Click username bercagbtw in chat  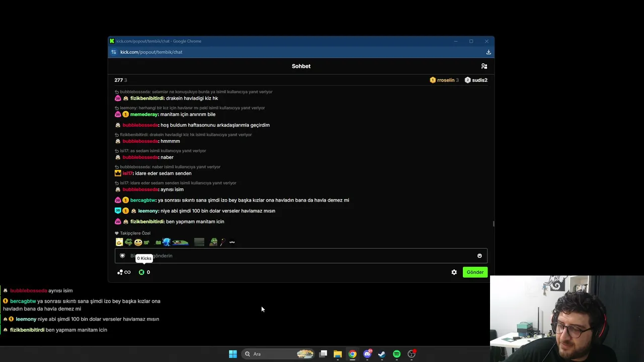(143, 200)
